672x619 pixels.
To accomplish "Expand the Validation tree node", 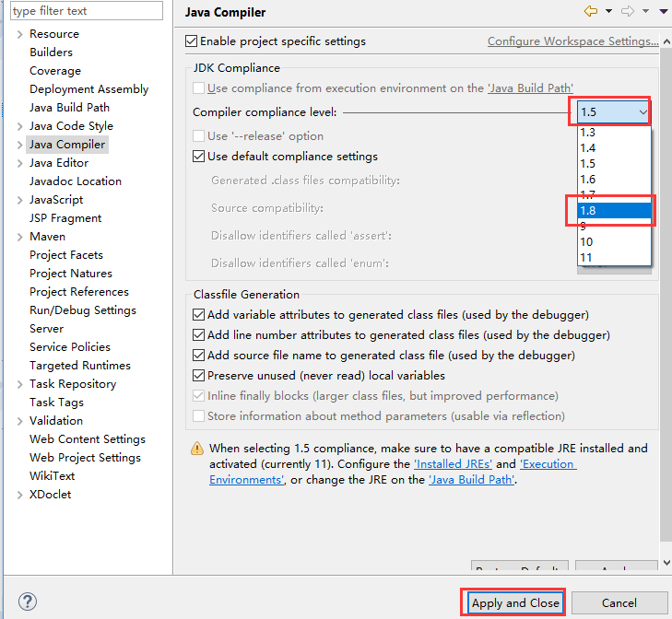I will coord(19,421).
